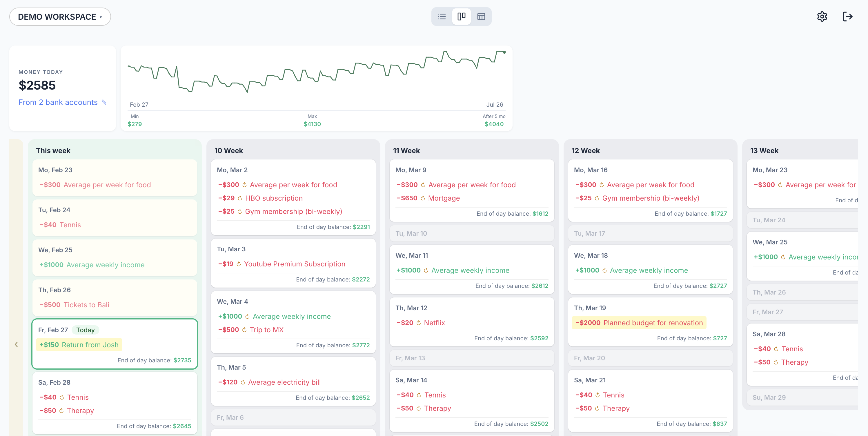The width and height of the screenshot is (868, 436).
Task: Open the Mortgage expense on Mar 9
Action: coord(428,198)
